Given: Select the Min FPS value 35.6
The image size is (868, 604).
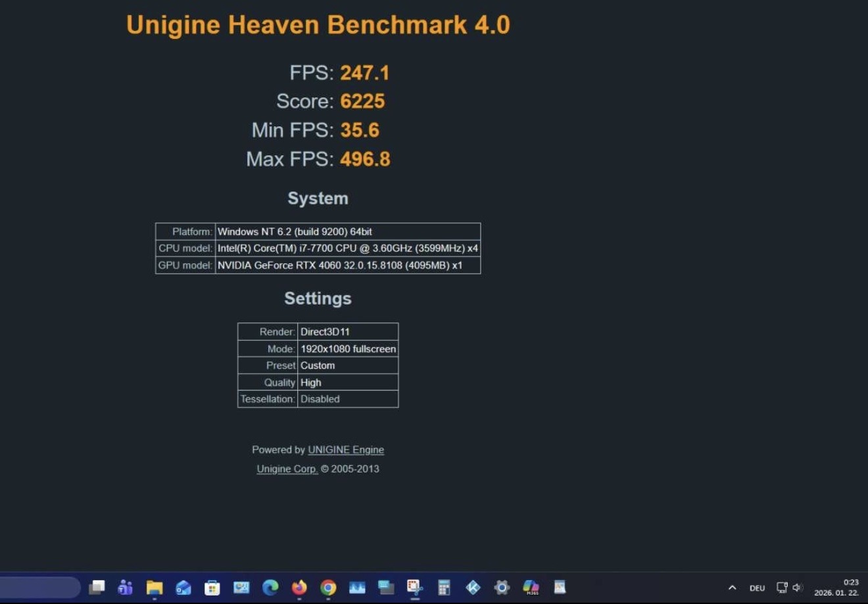Looking at the screenshot, I should (x=360, y=130).
